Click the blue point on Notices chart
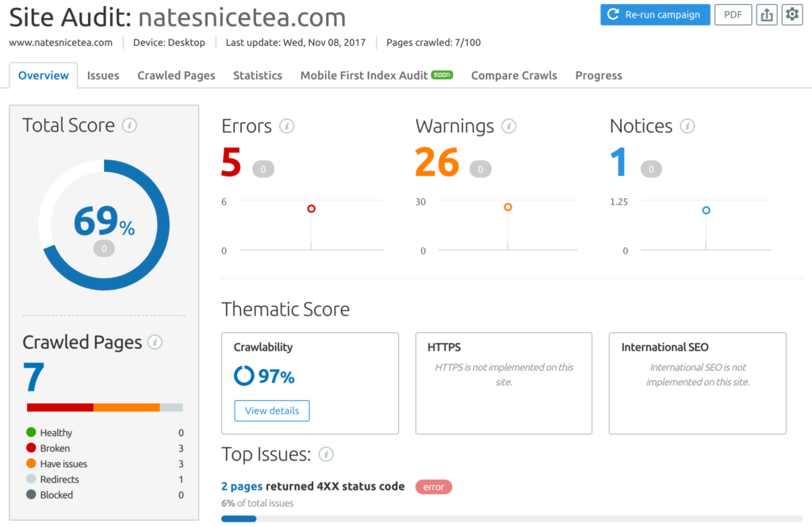Viewport: 812px width, 527px height. tap(706, 210)
